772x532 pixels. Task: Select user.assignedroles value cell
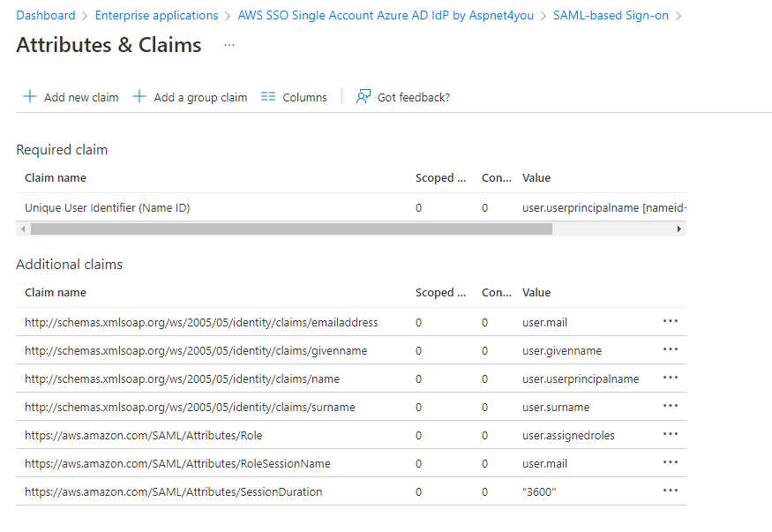pyautogui.click(x=569, y=435)
